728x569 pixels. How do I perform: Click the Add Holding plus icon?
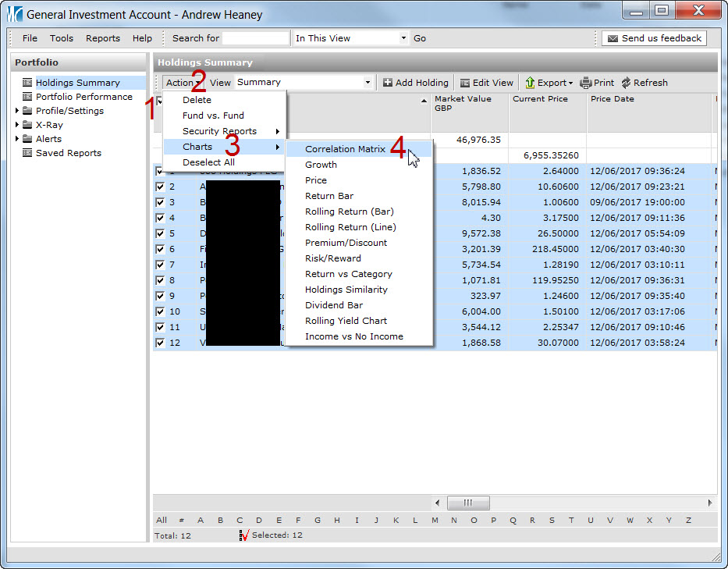point(388,83)
